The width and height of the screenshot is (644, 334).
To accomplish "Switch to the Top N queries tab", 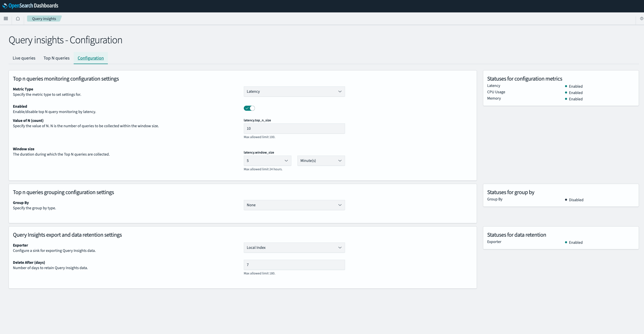I will click(x=56, y=58).
